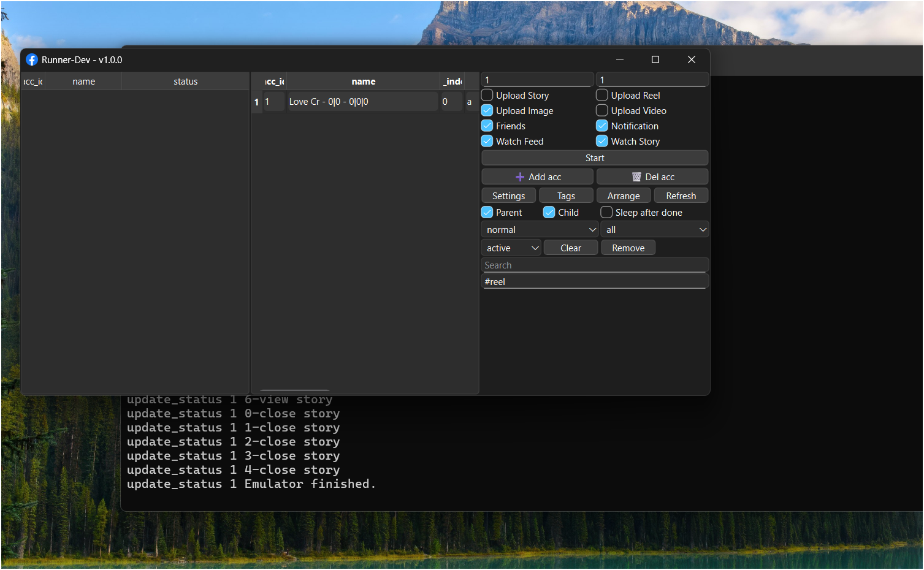Click the Facebook logo in the title bar
The image size is (924, 570).
coord(31,59)
